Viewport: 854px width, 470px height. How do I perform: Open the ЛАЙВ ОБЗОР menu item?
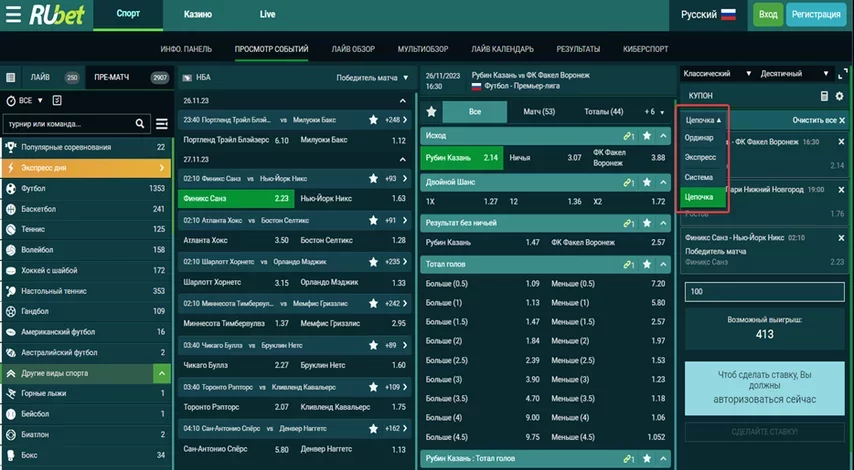353,49
